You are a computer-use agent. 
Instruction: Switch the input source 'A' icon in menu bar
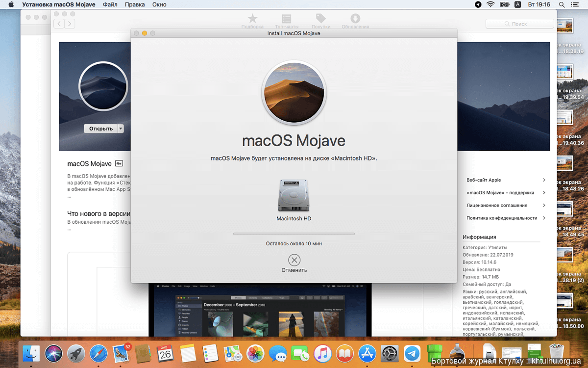(518, 4)
